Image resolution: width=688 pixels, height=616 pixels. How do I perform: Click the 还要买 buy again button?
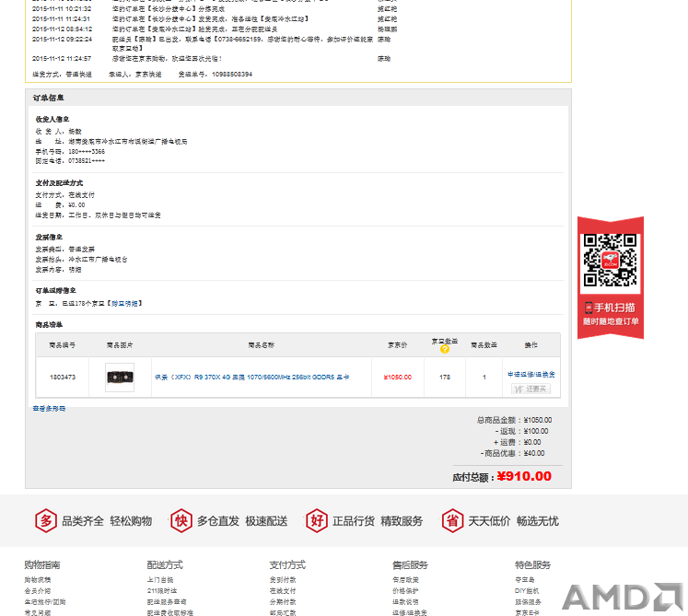(x=531, y=389)
